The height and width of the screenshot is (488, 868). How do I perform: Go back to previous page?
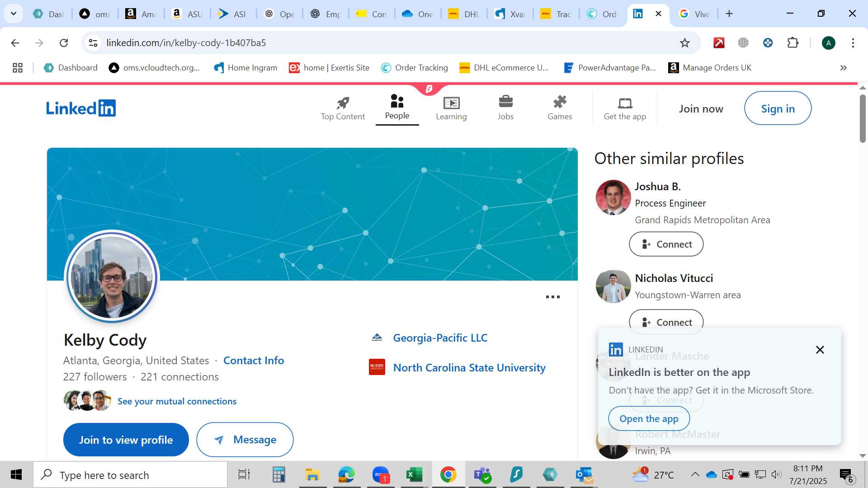coord(15,43)
